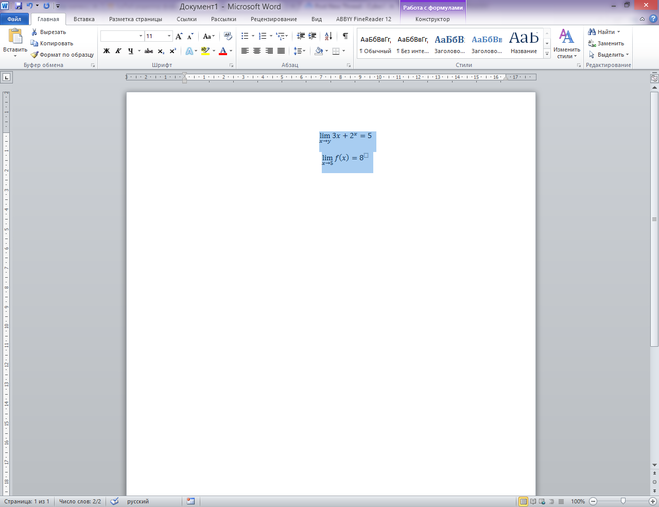The height and width of the screenshot is (507, 659).
Task: Click the macro recording icon in status bar
Action: coord(191,501)
